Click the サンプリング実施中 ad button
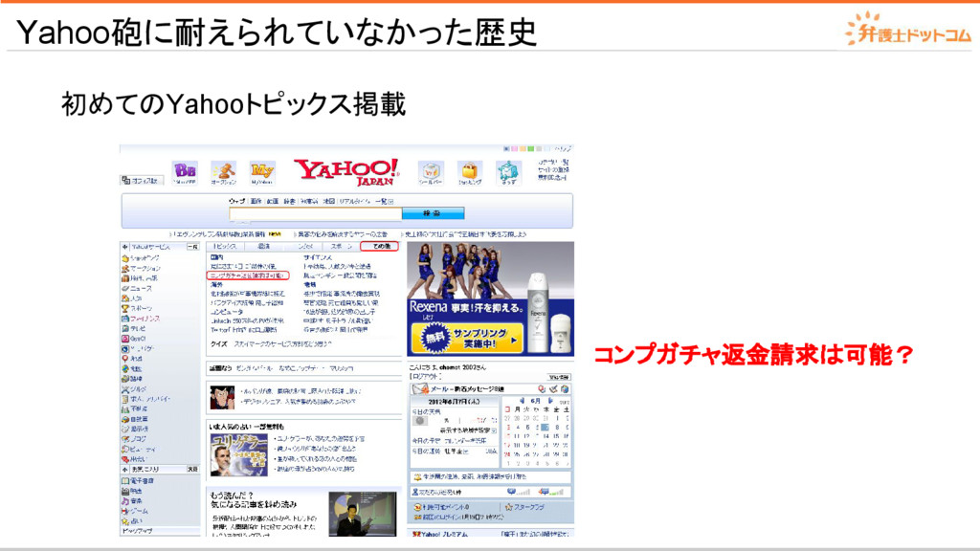This screenshot has height=551, width=980. tap(467, 338)
